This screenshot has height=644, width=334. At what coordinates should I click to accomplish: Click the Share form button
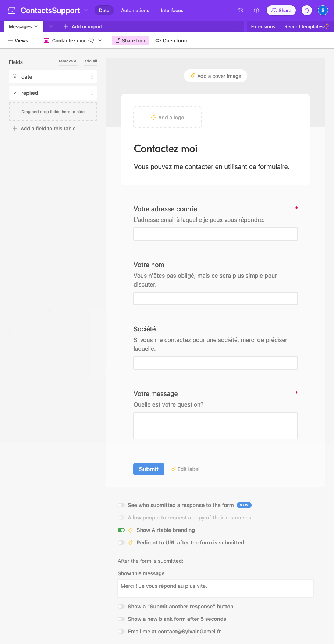click(131, 40)
